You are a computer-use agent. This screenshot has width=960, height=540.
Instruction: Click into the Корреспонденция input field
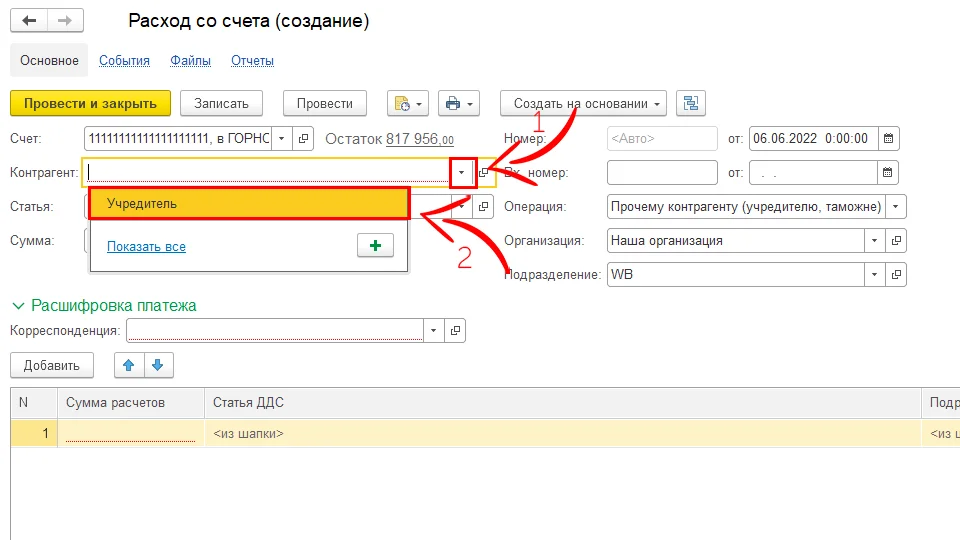[275, 330]
